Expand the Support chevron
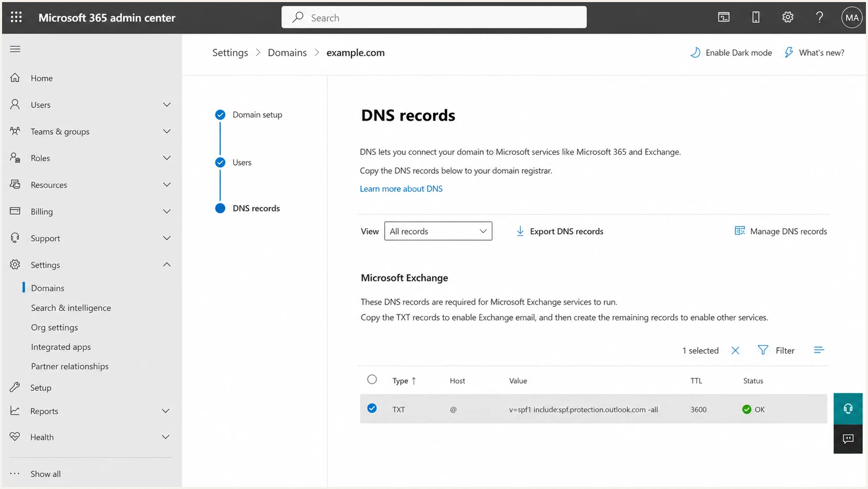 (x=167, y=238)
